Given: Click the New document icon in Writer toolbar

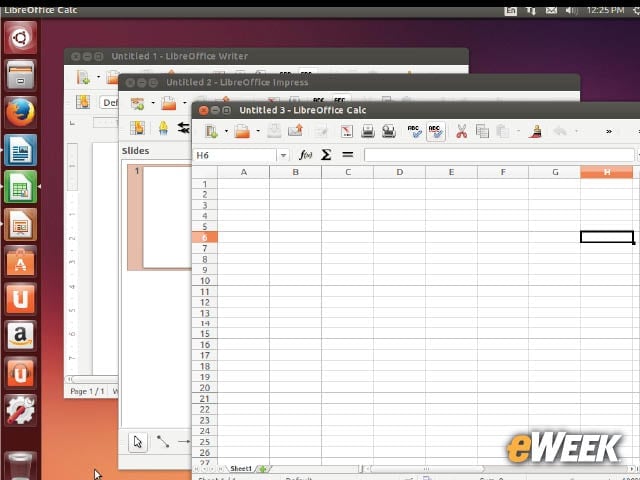Looking at the screenshot, I should [x=83, y=77].
